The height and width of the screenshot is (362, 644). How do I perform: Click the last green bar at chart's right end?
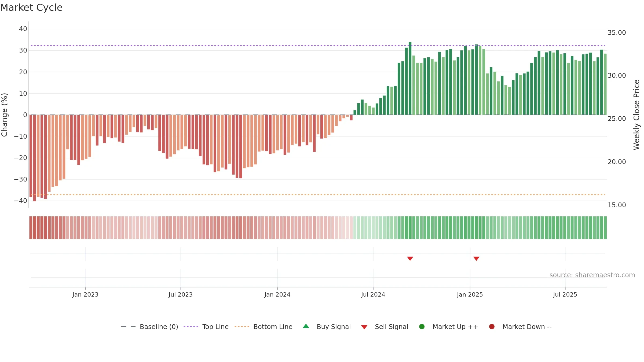[605, 84]
